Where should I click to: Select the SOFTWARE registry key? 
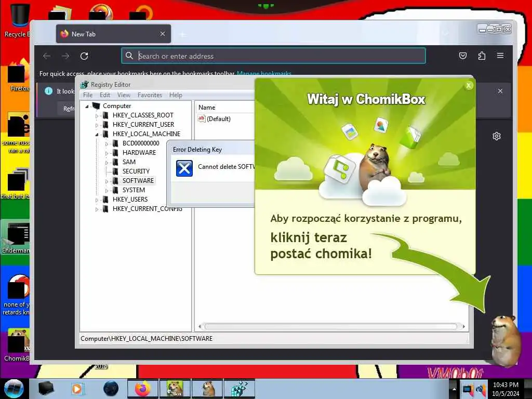click(138, 180)
